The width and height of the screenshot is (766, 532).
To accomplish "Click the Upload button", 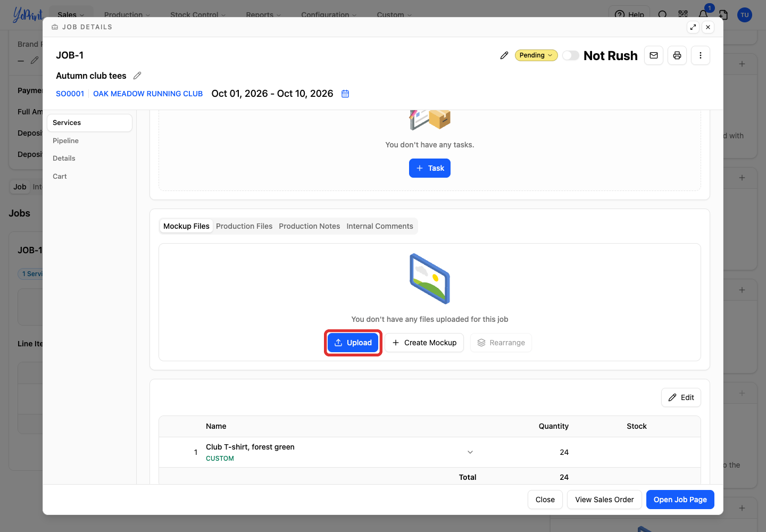I will click(x=353, y=343).
